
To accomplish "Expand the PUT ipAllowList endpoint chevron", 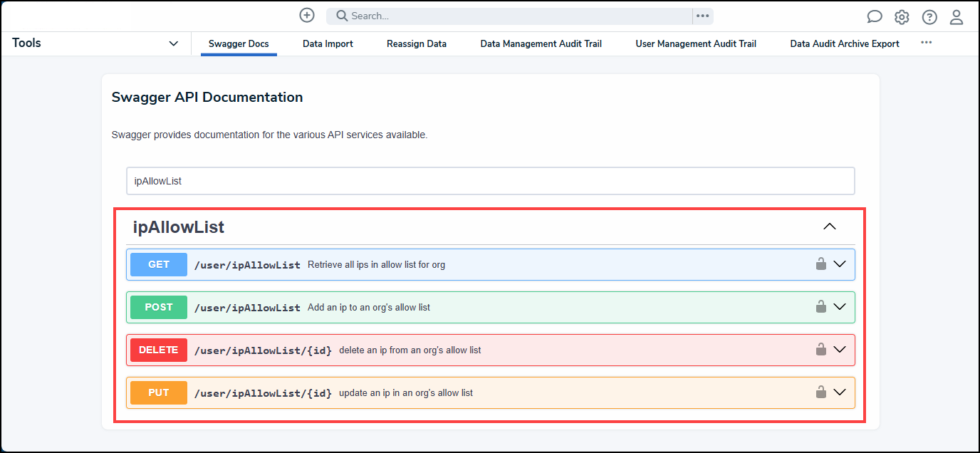I will 840,392.
